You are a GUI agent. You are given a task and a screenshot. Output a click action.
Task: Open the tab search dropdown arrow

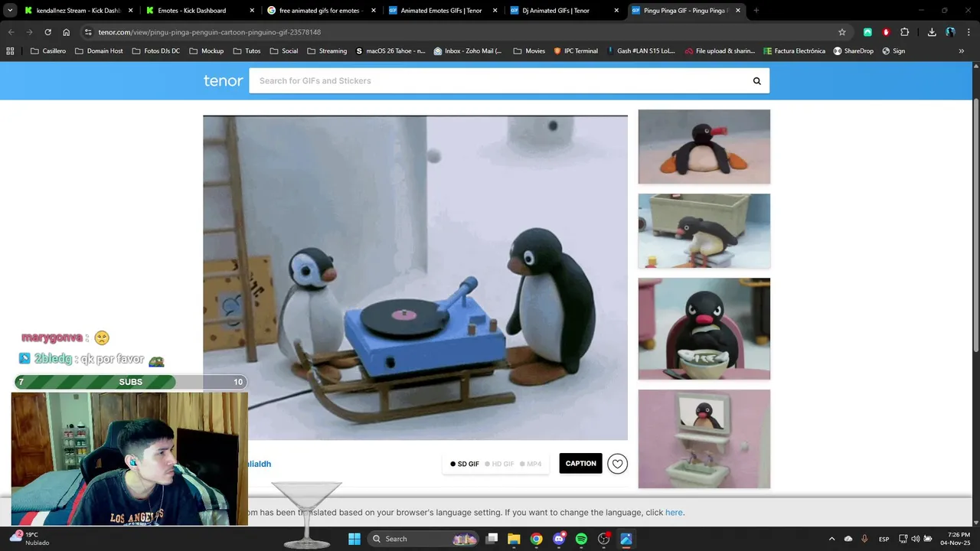coord(10,11)
